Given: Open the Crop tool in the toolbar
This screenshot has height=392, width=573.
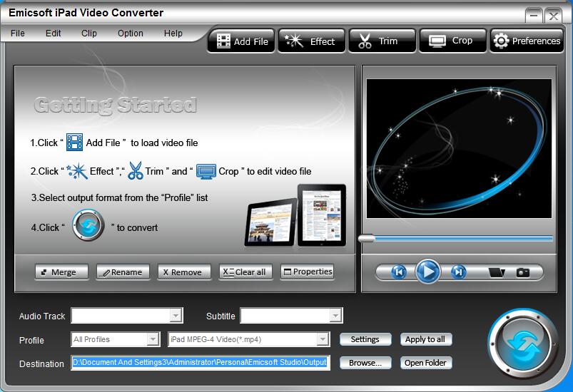Looking at the screenshot, I should tap(453, 41).
